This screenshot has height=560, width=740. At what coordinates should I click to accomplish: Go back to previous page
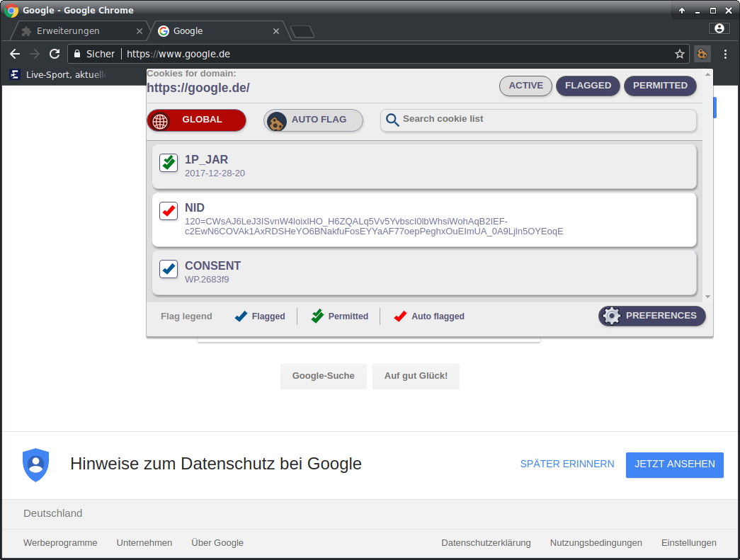tap(15, 54)
